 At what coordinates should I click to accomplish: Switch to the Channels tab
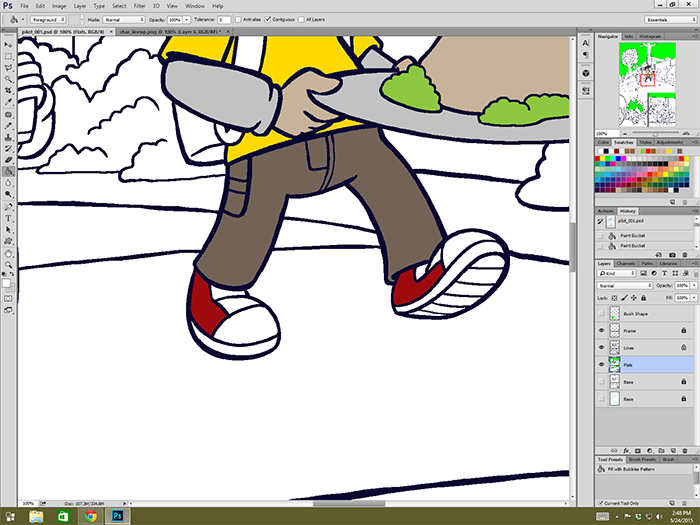pos(625,263)
